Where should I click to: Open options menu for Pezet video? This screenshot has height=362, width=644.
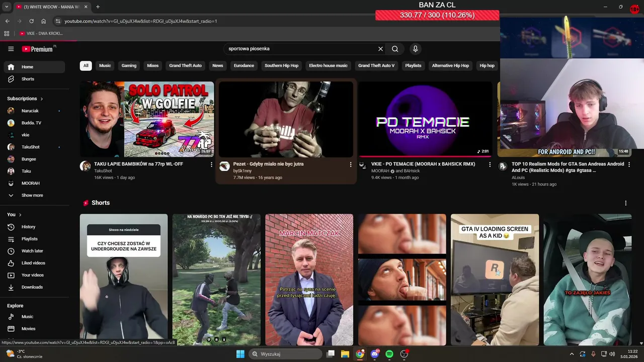coord(351,164)
